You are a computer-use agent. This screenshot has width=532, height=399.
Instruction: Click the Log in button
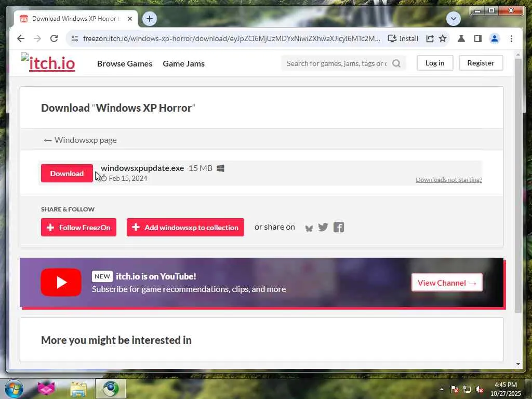tap(435, 63)
